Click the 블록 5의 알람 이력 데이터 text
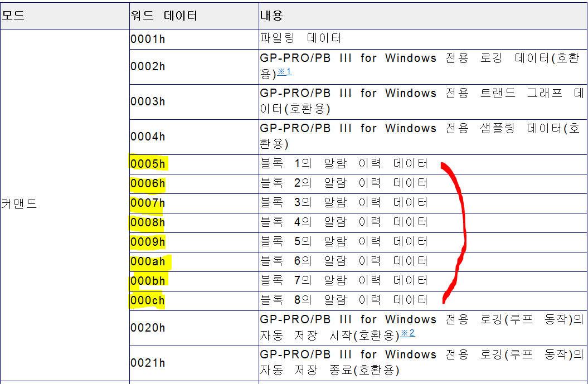The width and height of the screenshot is (588, 384). pos(344,241)
